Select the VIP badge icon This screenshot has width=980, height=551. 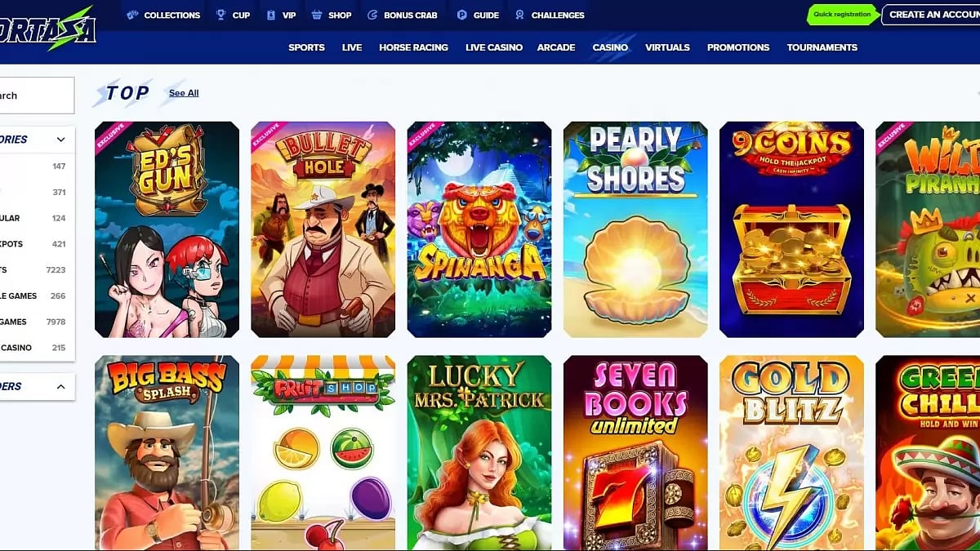[271, 15]
